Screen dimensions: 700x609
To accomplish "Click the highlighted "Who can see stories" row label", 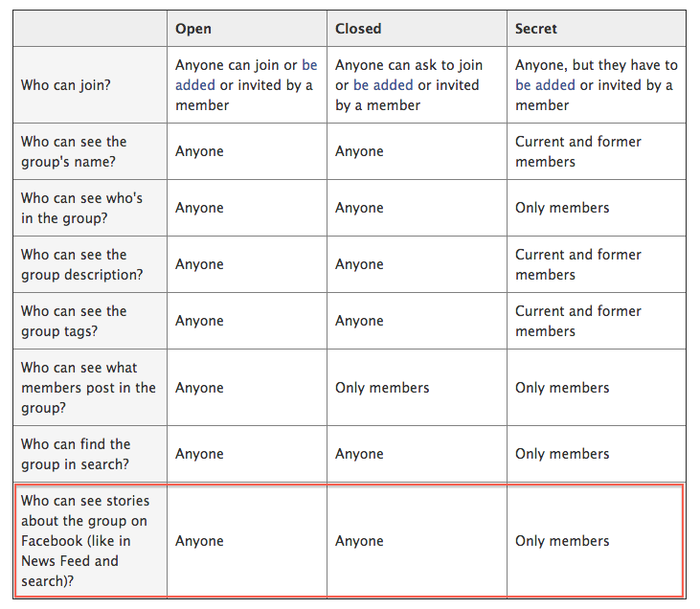I will click(x=84, y=541).
